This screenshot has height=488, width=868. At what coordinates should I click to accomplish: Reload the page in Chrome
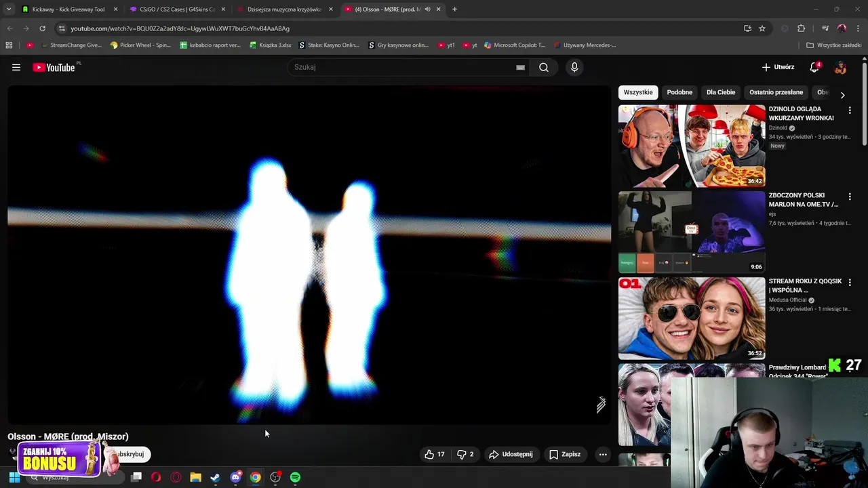(x=42, y=28)
